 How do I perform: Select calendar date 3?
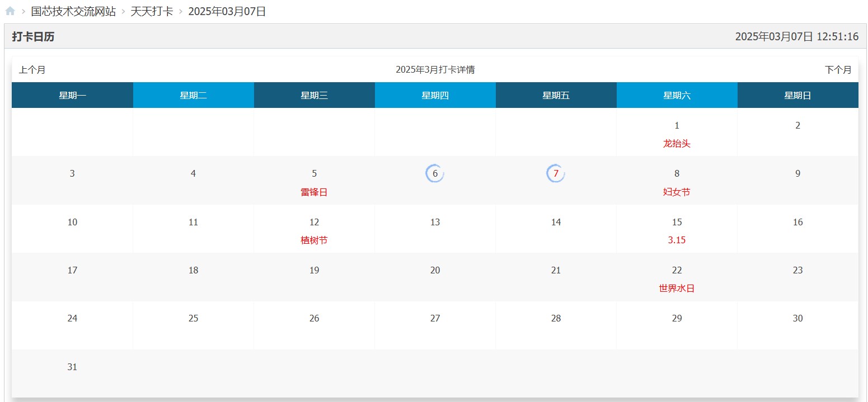pyautogui.click(x=72, y=173)
